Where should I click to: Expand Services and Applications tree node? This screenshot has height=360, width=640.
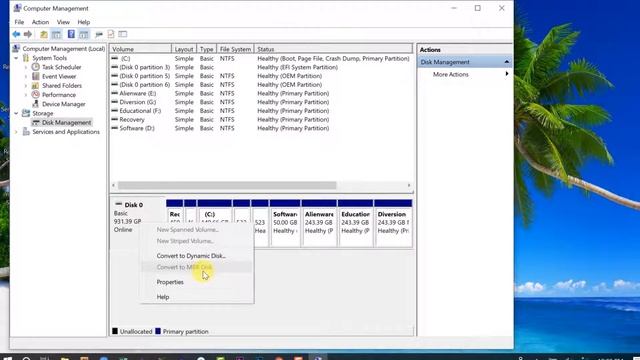pos(16,132)
